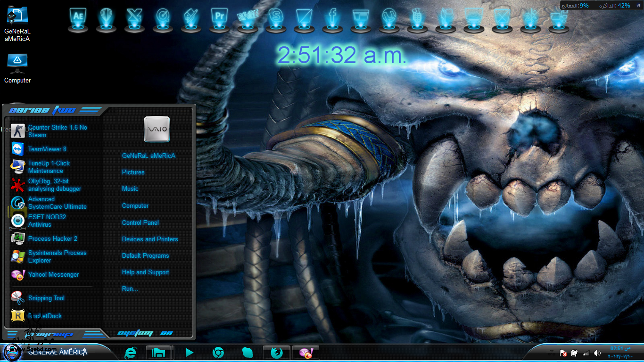Click the volume speaker tray icon

click(x=597, y=353)
